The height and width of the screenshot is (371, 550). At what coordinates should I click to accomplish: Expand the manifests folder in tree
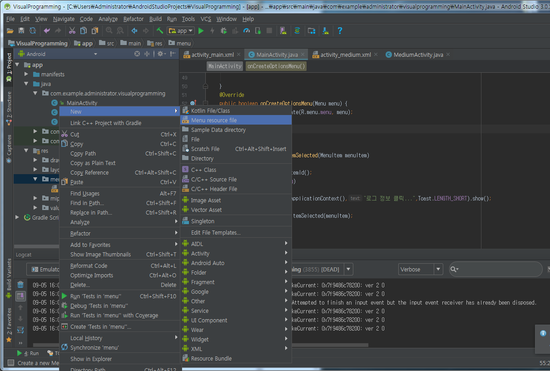[x=26, y=74]
